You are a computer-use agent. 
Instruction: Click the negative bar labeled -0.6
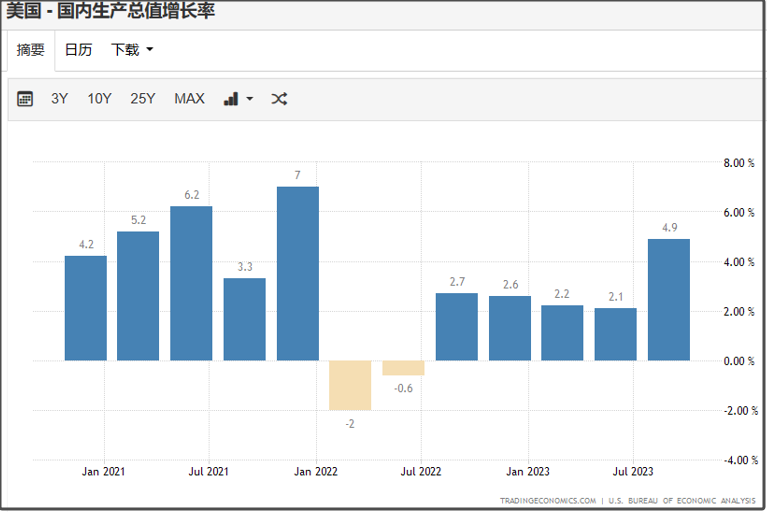point(403,368)
